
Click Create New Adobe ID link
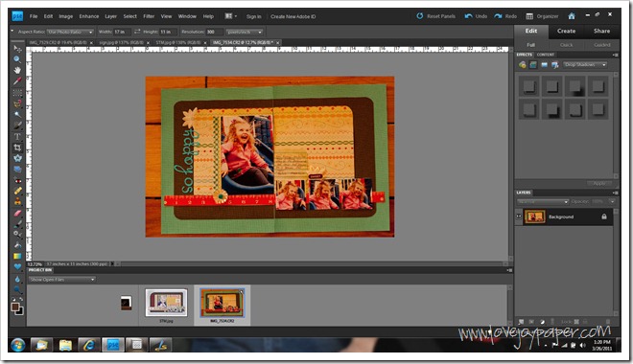pos(293,16)
